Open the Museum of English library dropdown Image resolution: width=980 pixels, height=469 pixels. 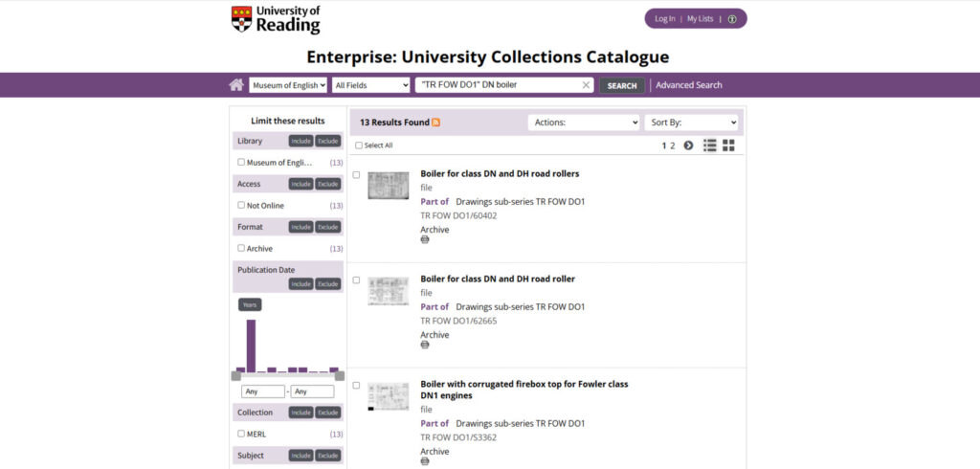click(288, 86)
